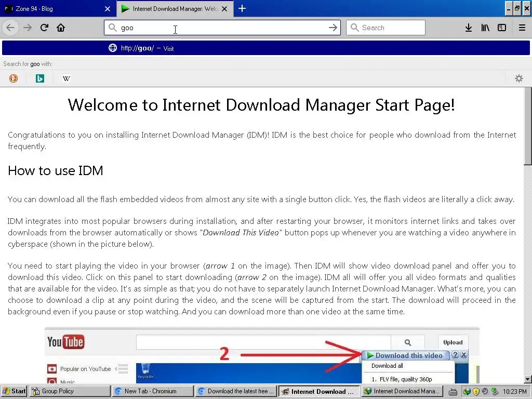The height and width of the screenshot is (399, 532).
Task: Click the How to use IDM heading
Action: (55, 170)
